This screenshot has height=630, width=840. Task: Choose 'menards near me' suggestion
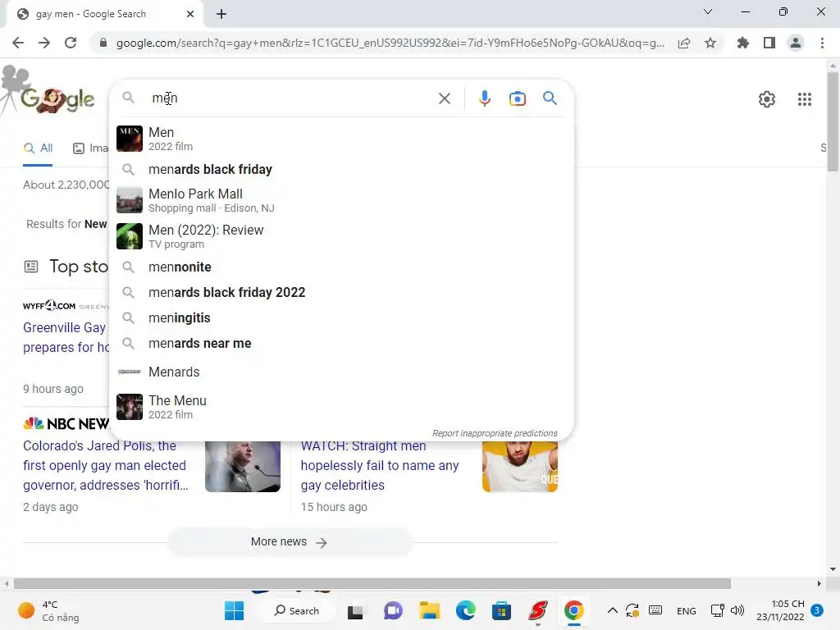pyautogui.click(x=341, y=344)
